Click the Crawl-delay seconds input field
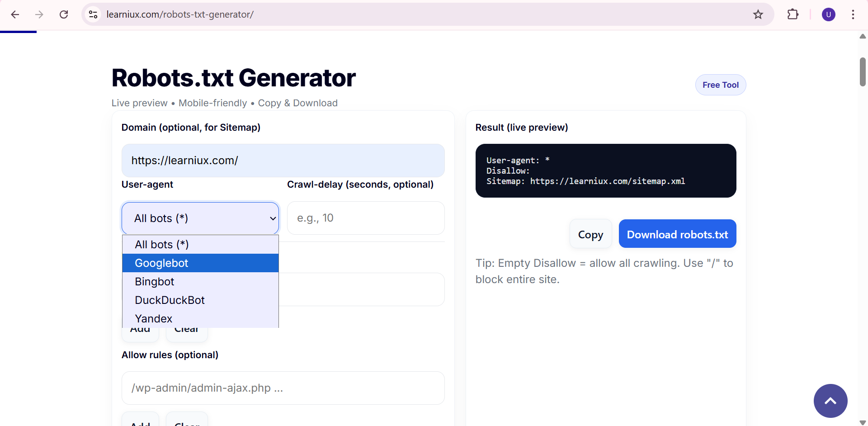Viewport: 868px width, 426px height. tap(365, 218)
